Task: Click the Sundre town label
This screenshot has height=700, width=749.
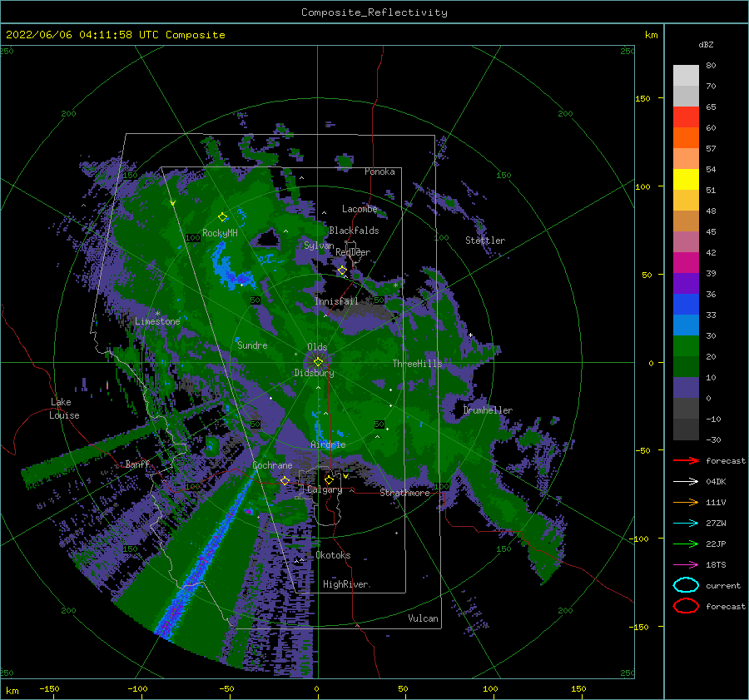Action: click(252, 345)
